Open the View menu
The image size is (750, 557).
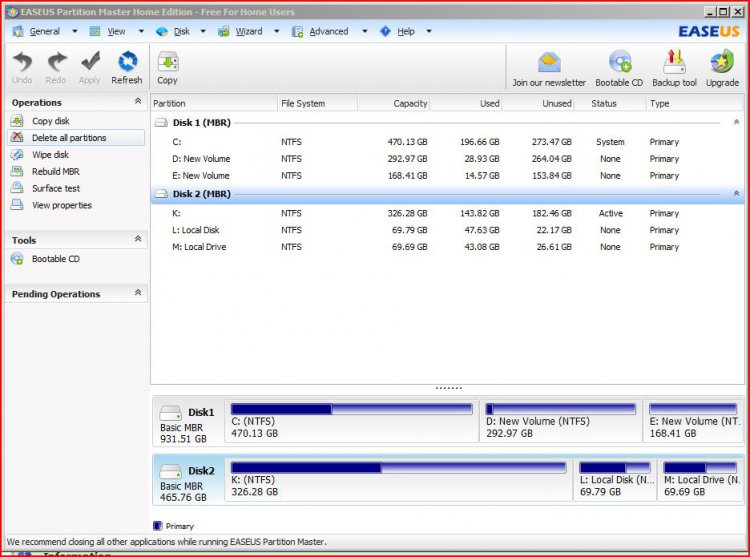coord(116,32)
